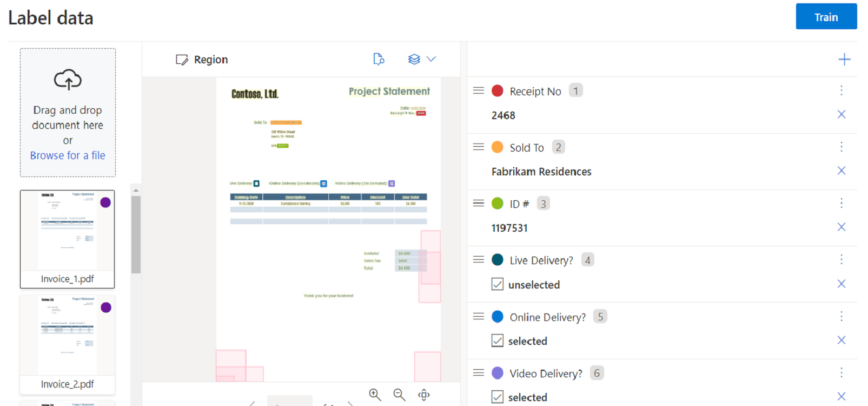Toggle the Online Delivery? selected checkbox
The image size is (868, 406).
click(x=498, y=340)
